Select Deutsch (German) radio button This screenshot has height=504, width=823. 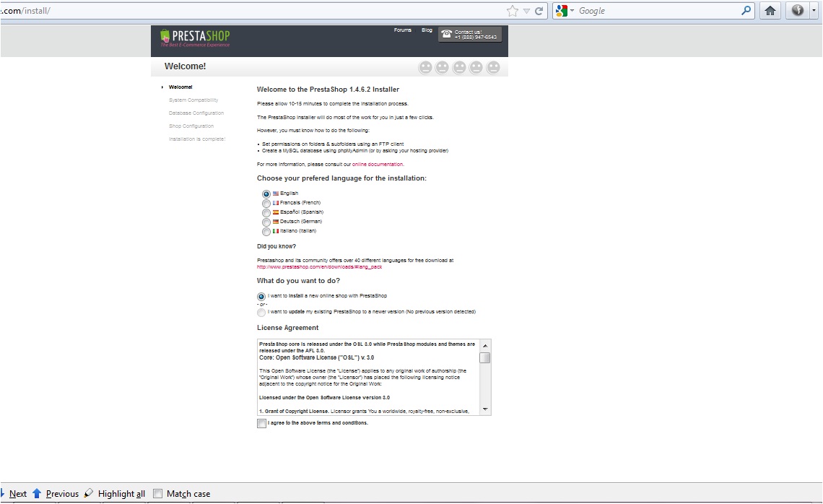coord(266,222)
